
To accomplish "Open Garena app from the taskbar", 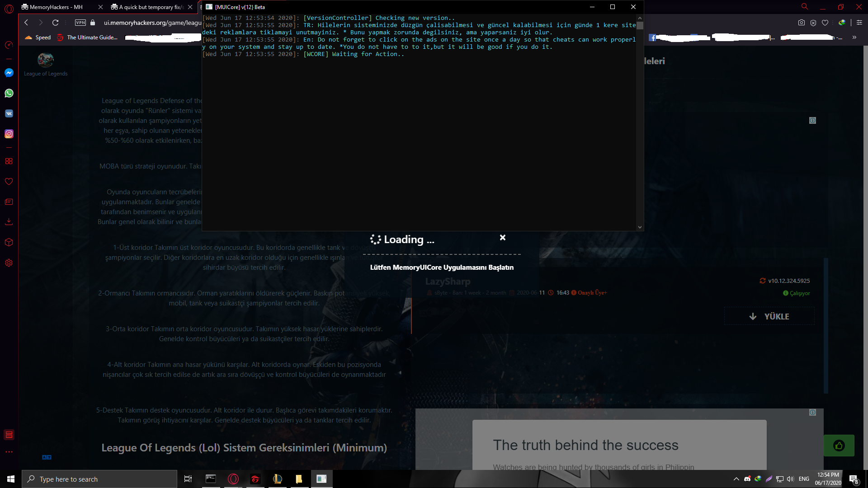I will pyautogui.click(x=255, y=479).
